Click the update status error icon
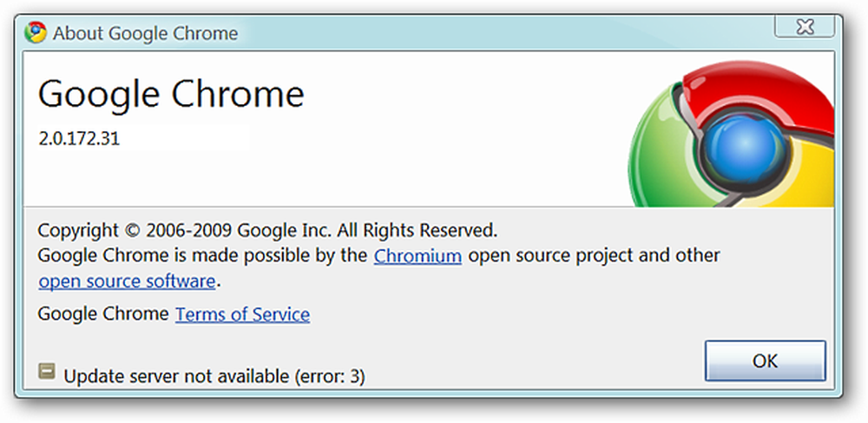Image resolution: width=868 pixels, height=423 pixels. 47,372
